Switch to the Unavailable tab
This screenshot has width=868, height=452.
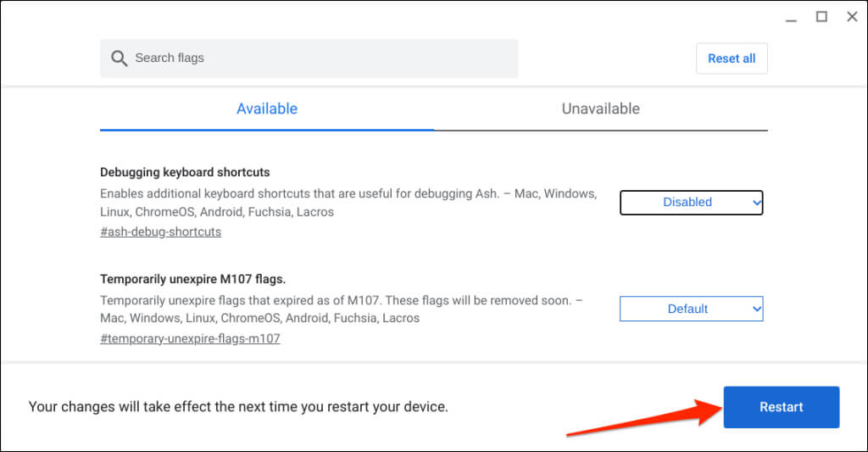click(600, 109)
